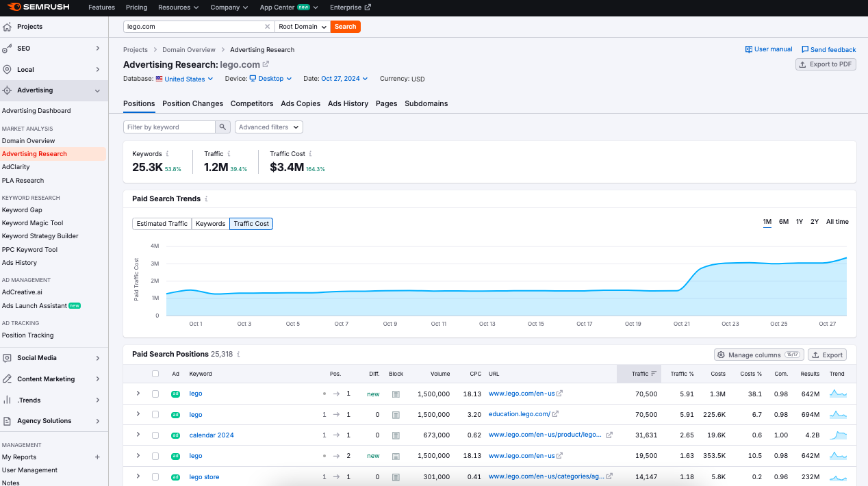Viewport: 868px width, 486px height.
Task: Add a report with My Reports plus
Action: tap(97, 457)
